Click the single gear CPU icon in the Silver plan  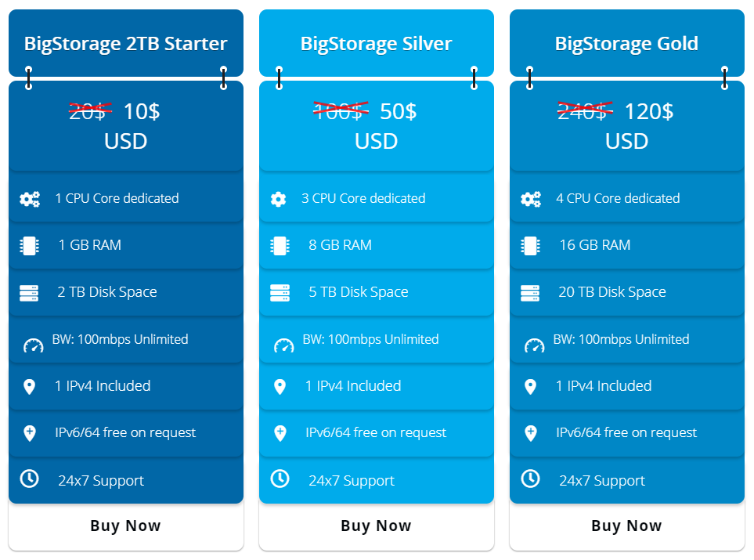tap(279, 199)
